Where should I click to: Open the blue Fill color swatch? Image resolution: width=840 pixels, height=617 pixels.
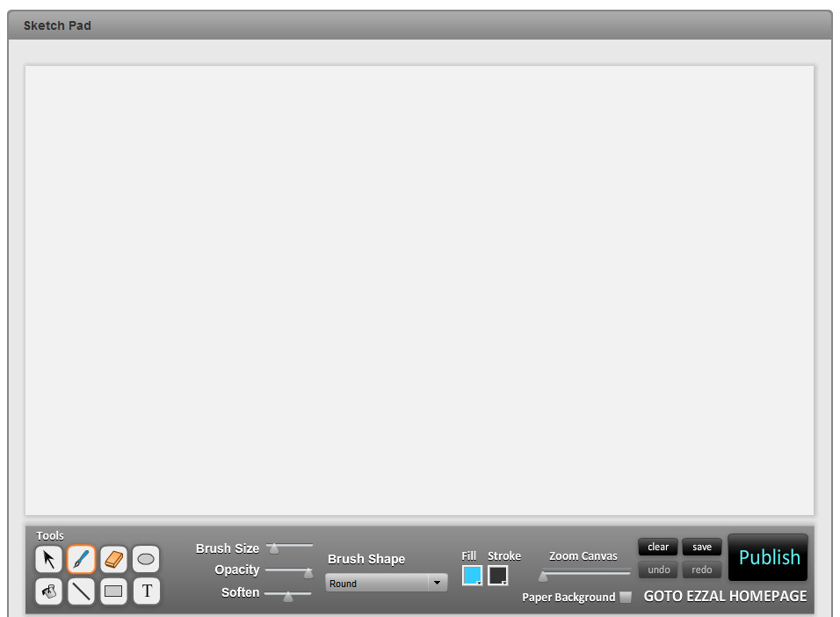tap(472, 575)
